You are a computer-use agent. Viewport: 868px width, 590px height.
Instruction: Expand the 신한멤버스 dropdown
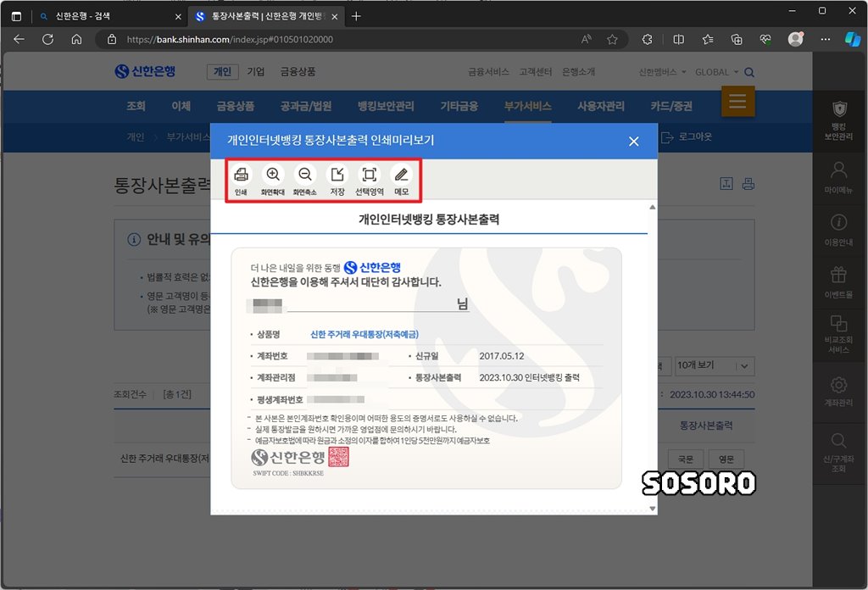pos(662,72)
